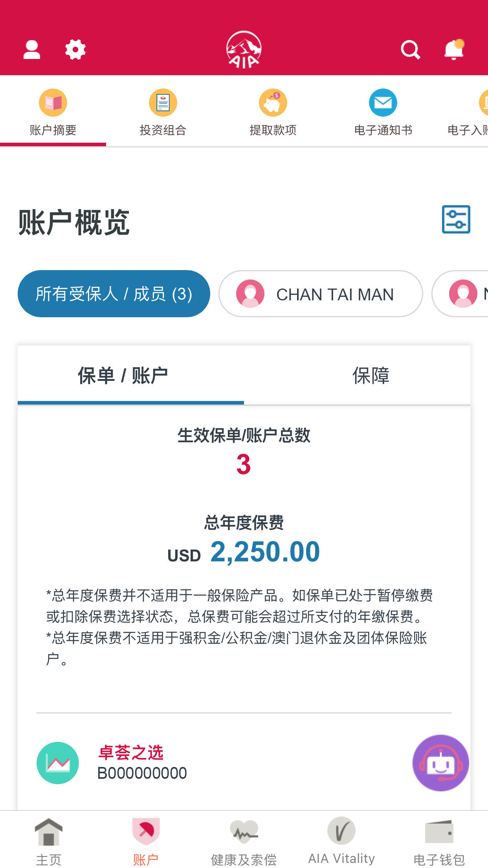Switch to the 保障 tab
Viewport: 488px width, 868px height.
[x=371, y=375]
